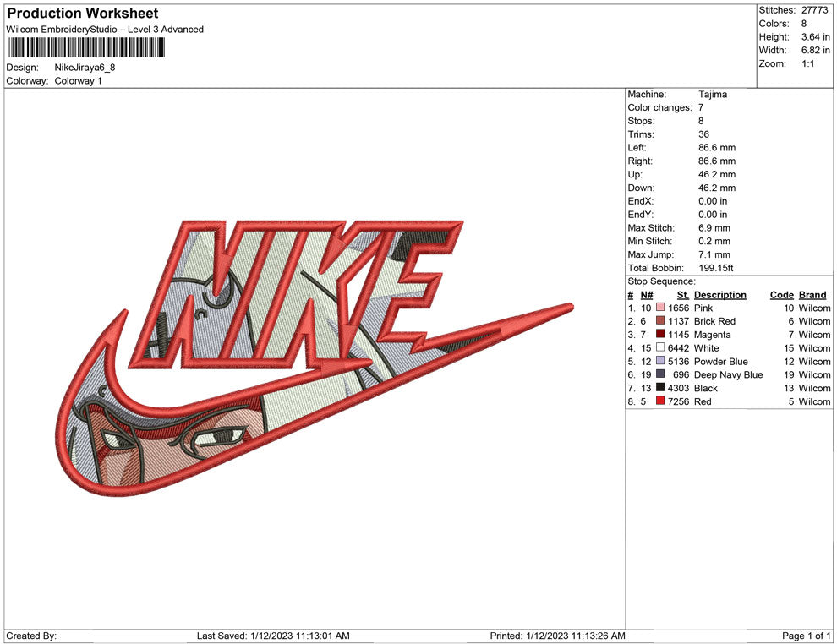Click the 'Brick Red' description text
This screenshot has width=837, height=644.
point(714,320)
